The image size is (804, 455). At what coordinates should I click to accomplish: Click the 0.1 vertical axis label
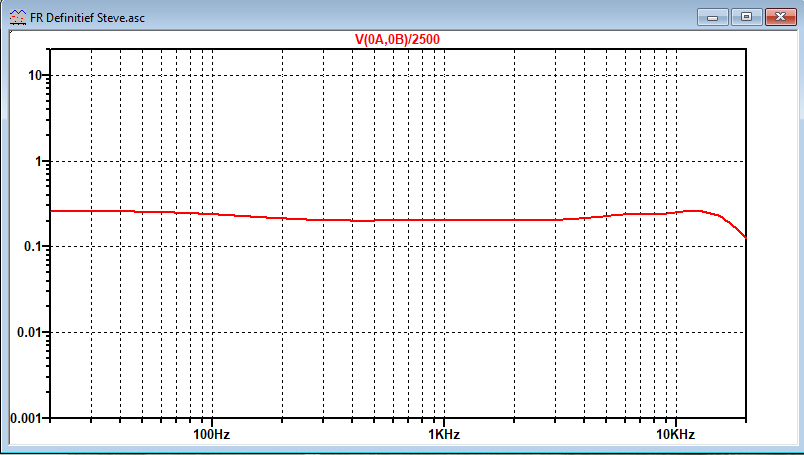tap(31, 247)
